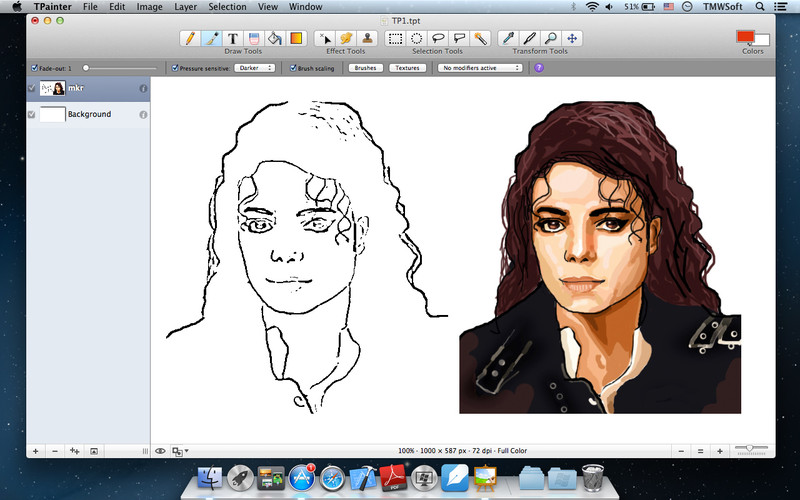This screenshot has width=800, height=500.
Task: Click the TMWSoft user name in menu bar
Action: coord(722,7)
